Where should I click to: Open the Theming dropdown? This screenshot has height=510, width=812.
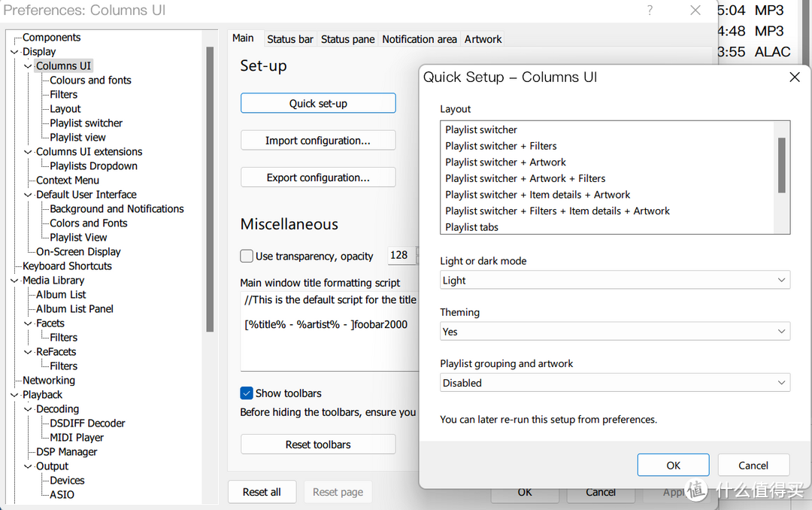coord(615,331)
